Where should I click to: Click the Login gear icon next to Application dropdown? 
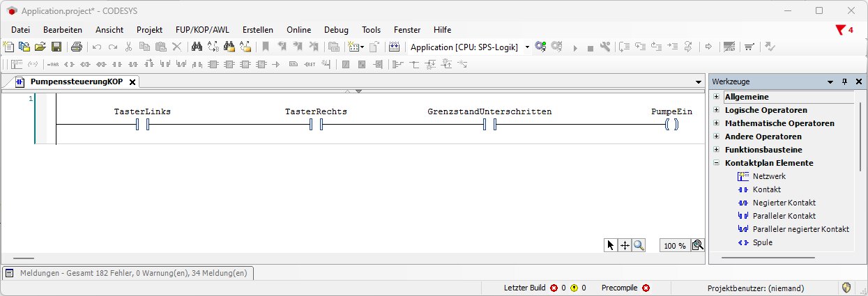[x=540, y=47]
